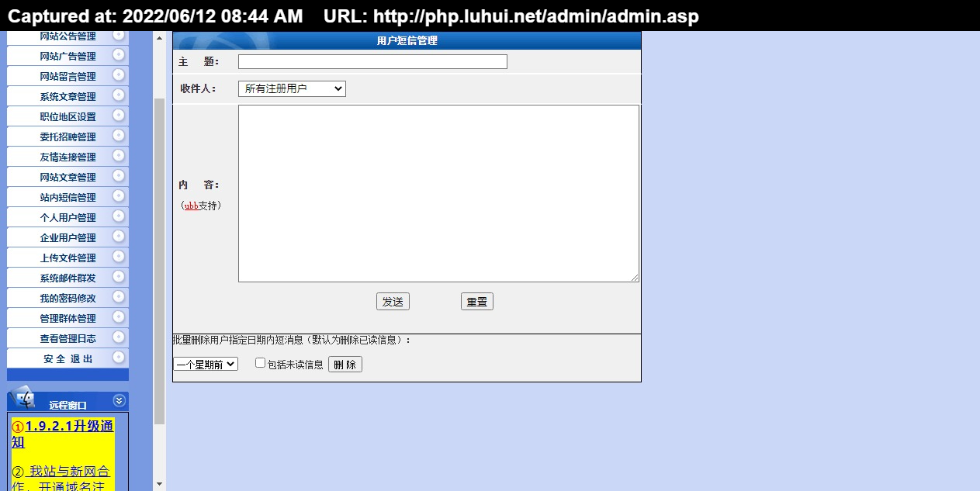Collapse the 远程窗口 panel chevron
The width and height of the screenshot is (980, 491).
[119, 400]
